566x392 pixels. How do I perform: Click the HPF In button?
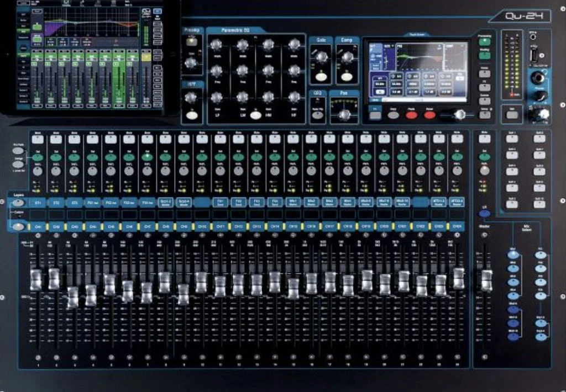pyautogui.click(x=191, y=116)
